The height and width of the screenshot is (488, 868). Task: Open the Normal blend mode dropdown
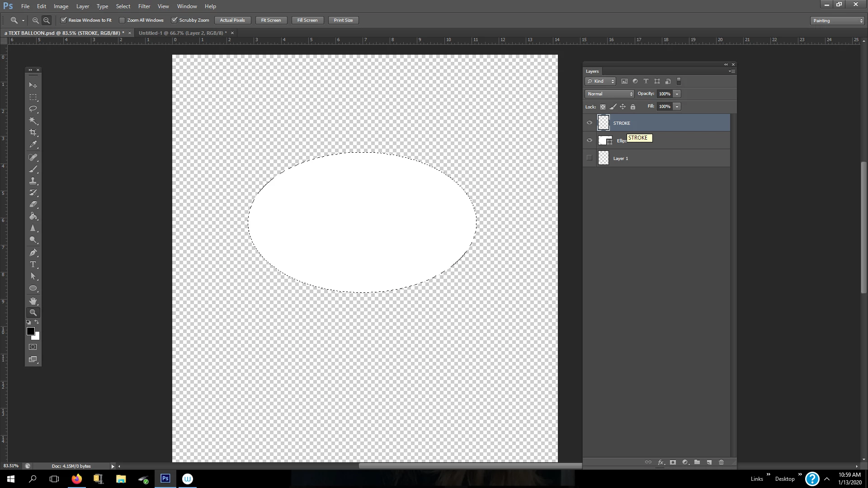point(609,94)
